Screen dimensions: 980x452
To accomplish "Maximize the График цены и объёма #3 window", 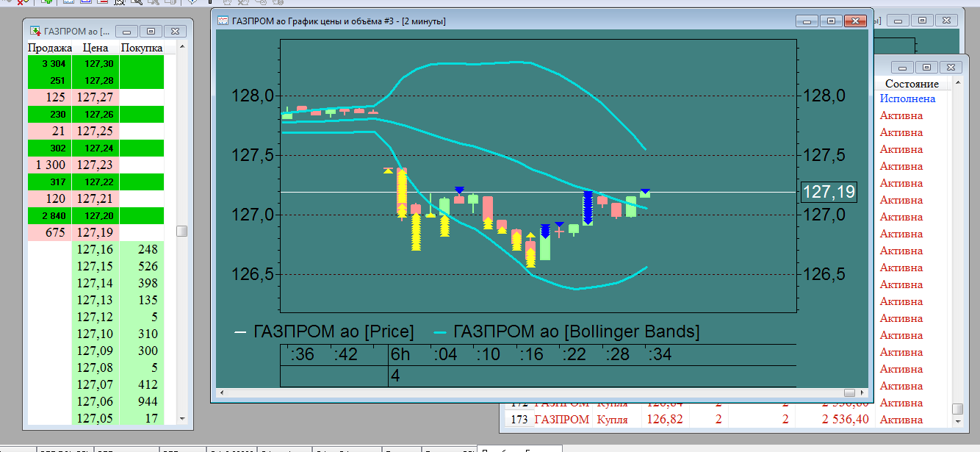I will 831,21.
